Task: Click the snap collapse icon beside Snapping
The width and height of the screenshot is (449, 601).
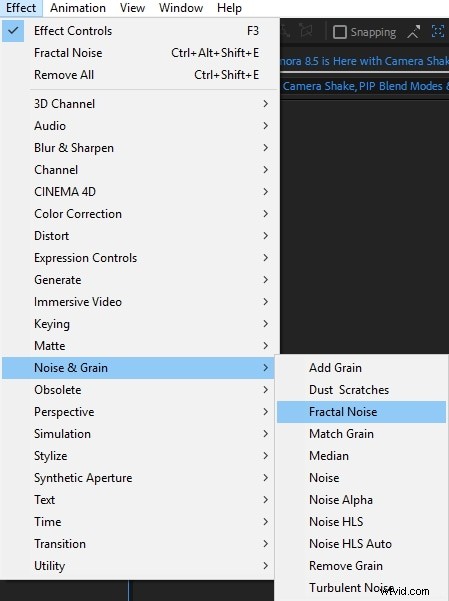Action: (414, 32)
